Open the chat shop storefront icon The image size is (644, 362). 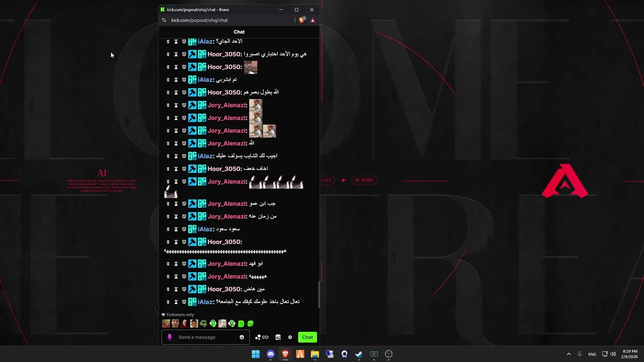[278, 337]
